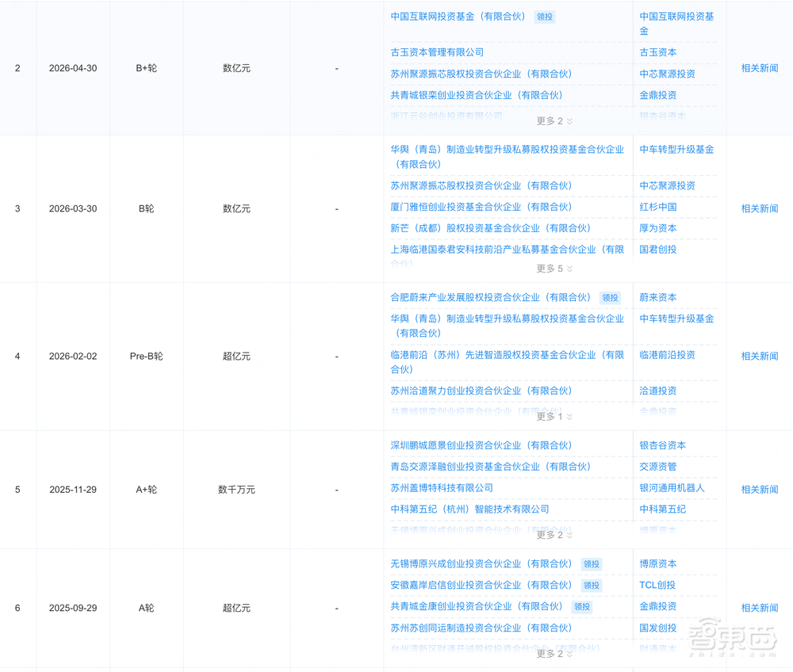Click 中车转型升级基金 brand in Pre-B轮 row
Image resolution: width=793 pixels, height=672 pixels.
pos(676,319)
